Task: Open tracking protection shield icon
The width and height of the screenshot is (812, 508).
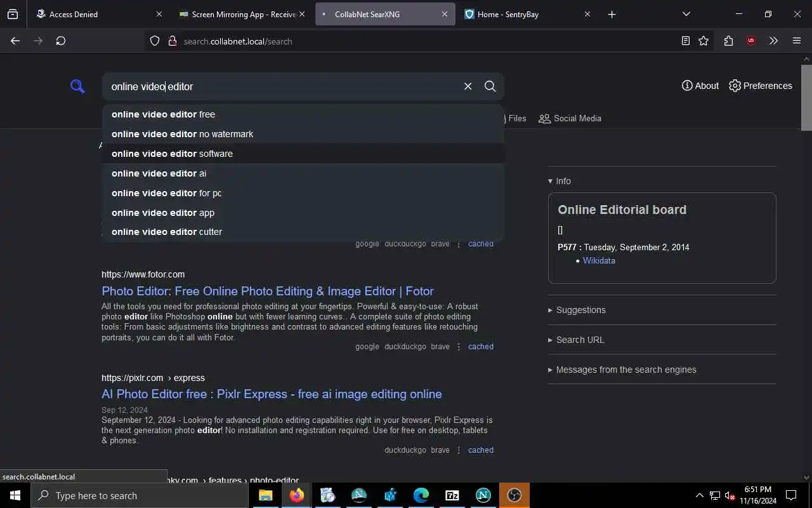Action: pyautogui.click(x=155, y=41)
